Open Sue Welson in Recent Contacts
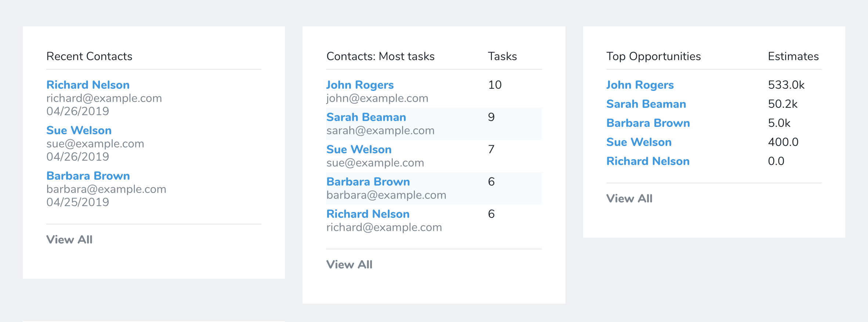The image size is (868, 322). (x=79, y=131)
